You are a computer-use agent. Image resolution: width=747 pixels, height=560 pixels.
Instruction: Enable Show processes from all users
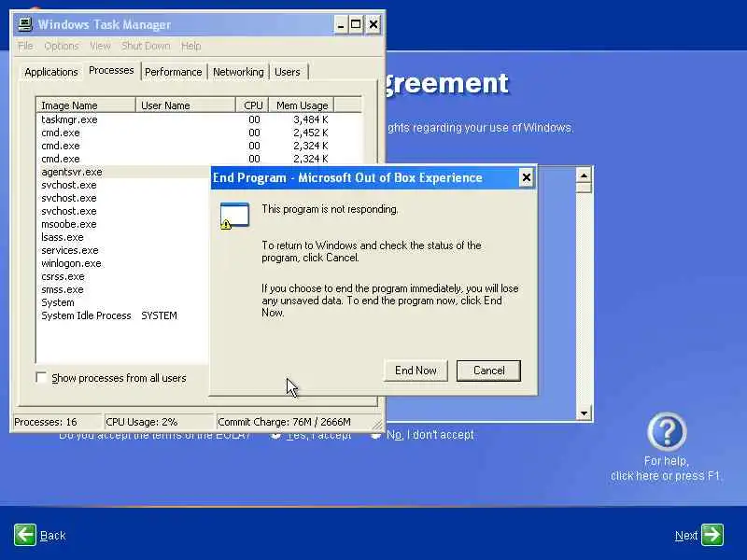(41, 378)
